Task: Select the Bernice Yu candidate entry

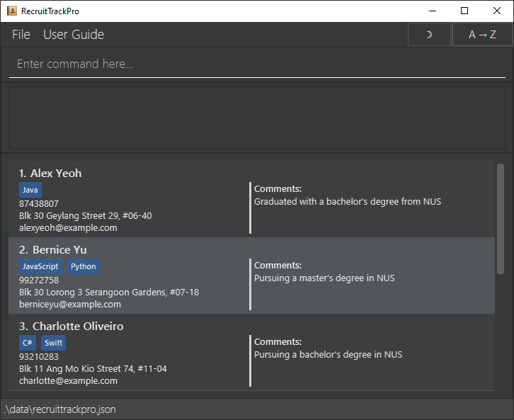Action: pos(251,276)
